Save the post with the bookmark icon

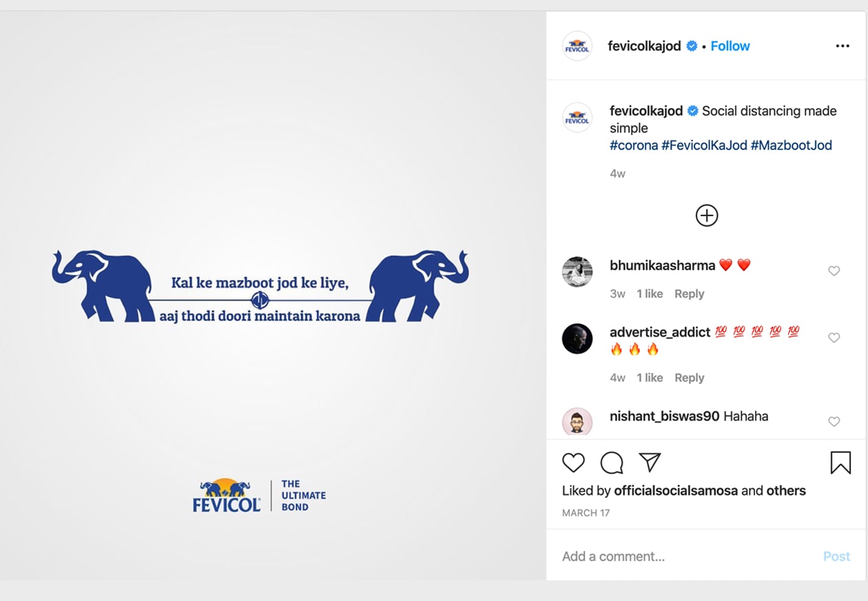click(x=840, y=463)
